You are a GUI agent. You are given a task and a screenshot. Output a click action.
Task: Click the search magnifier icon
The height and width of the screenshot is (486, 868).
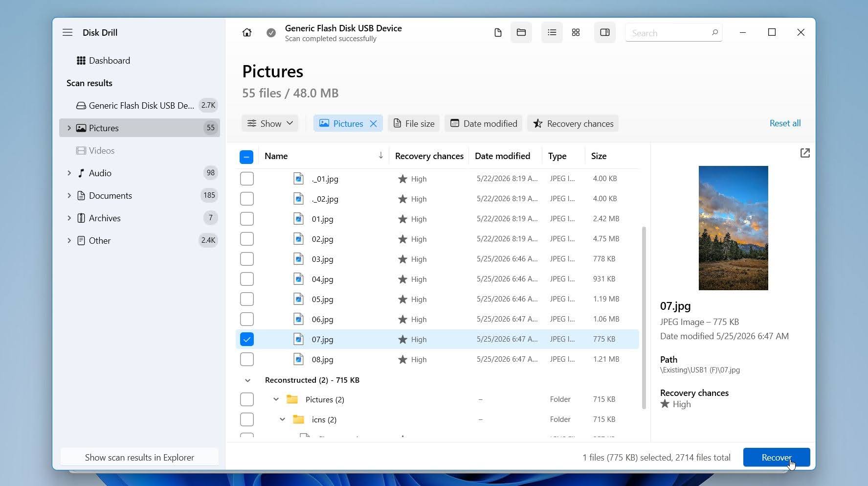(x=714, y=32)
